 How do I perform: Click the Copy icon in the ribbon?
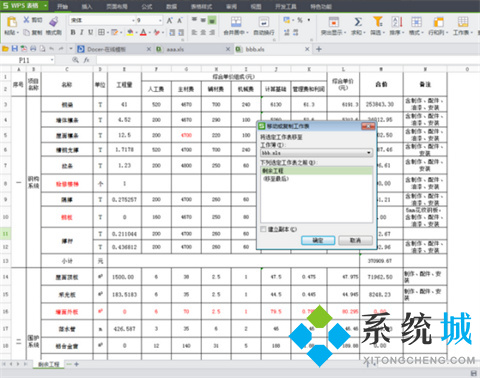click(x=26, y=32)
